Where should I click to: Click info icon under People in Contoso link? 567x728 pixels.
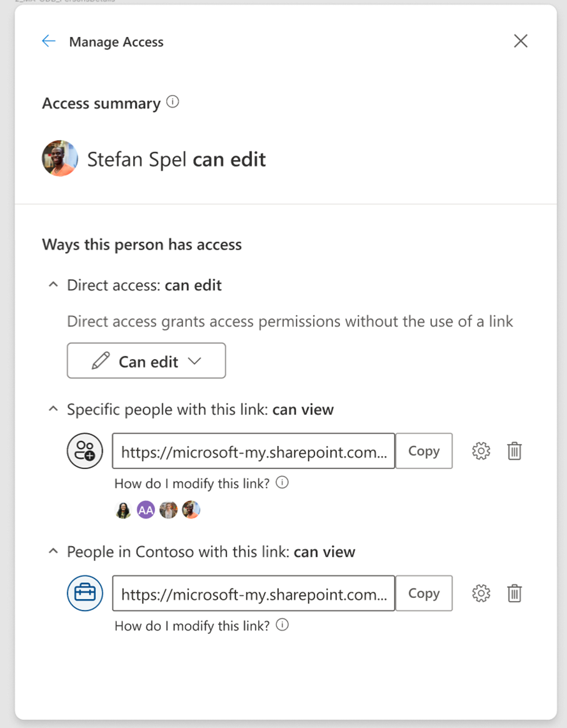[x=283, y=625]
